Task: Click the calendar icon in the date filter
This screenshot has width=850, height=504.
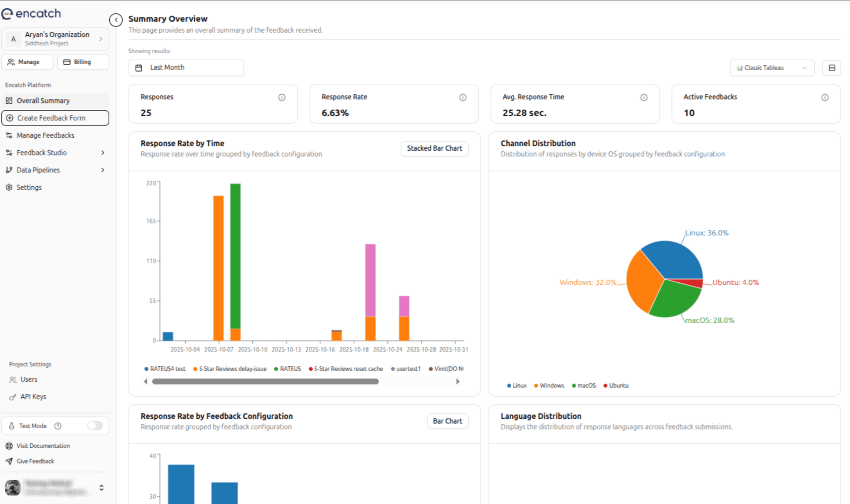Action: (x=139, y=67)
